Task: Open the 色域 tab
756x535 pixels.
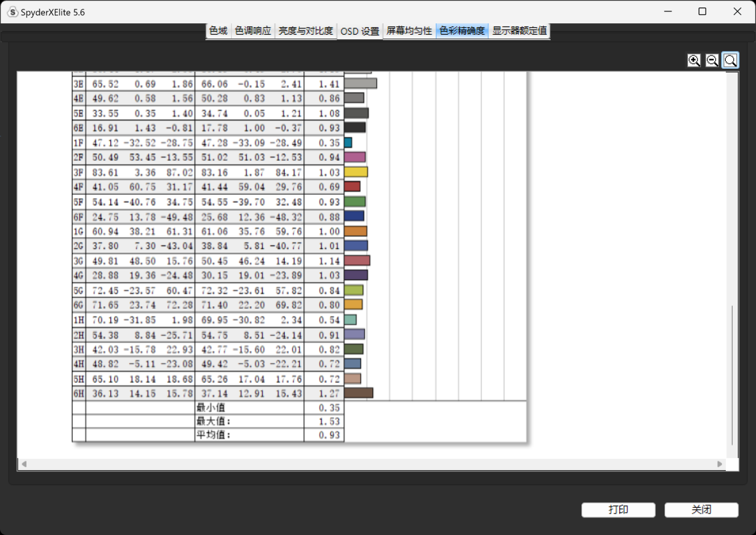Action: click(218, 31)
